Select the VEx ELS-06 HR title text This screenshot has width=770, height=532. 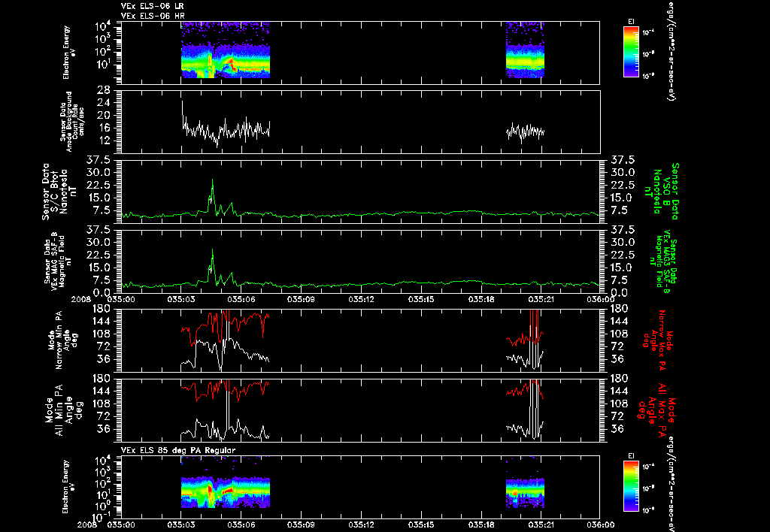tap(153, 17)
